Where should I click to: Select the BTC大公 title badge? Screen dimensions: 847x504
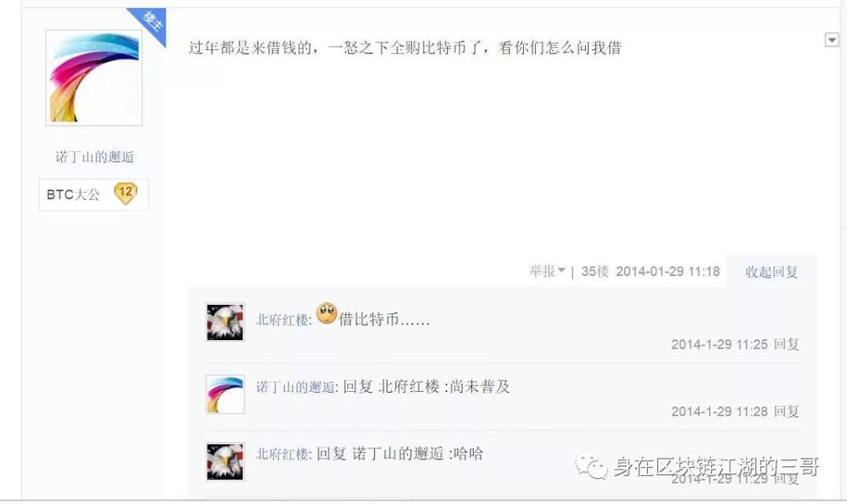(73, 194)
